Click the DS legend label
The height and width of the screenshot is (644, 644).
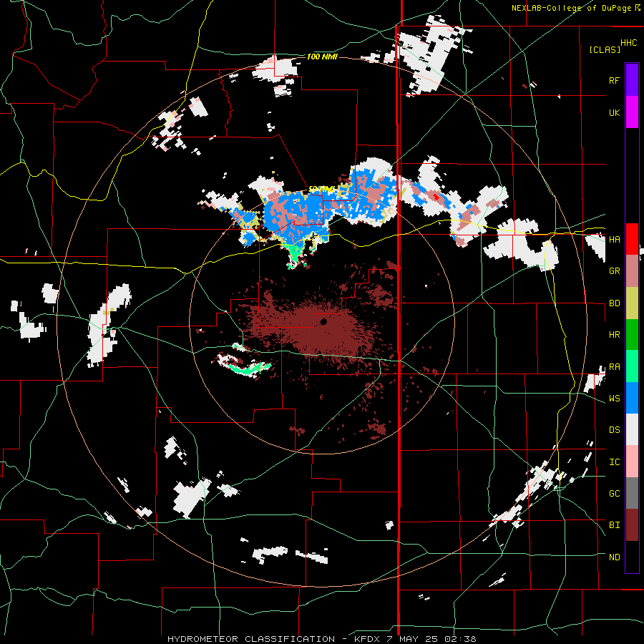pos(614,430)
